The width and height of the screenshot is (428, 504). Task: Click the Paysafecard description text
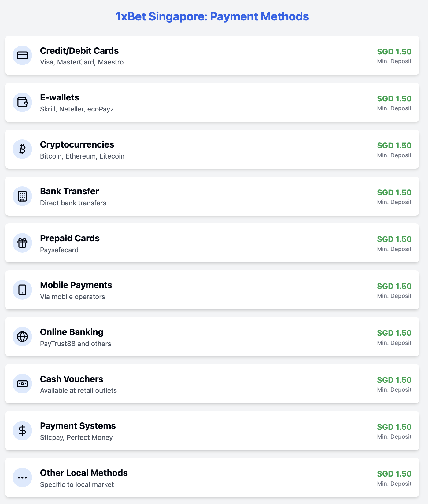[59, 250]
